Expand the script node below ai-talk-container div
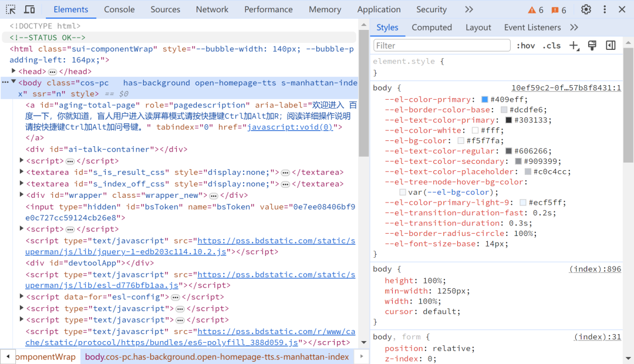Image resolution: width=634 pixels, height=364 pixels. tap(22, 160)
